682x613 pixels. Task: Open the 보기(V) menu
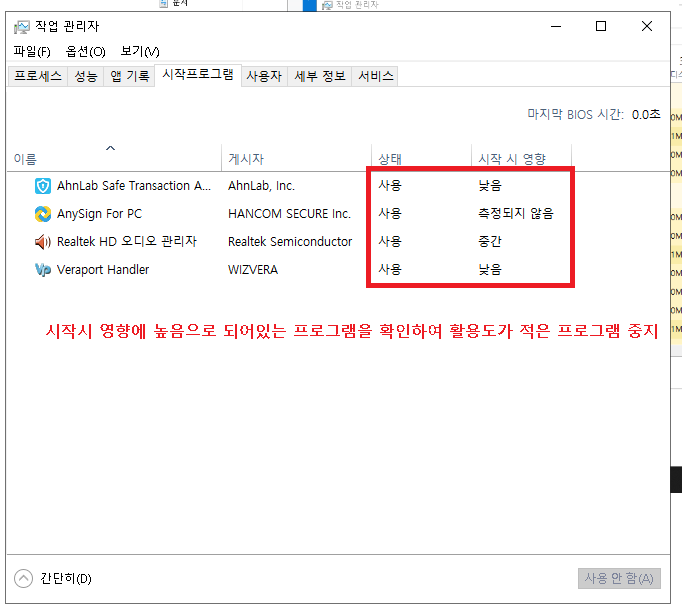pos(140,52)
